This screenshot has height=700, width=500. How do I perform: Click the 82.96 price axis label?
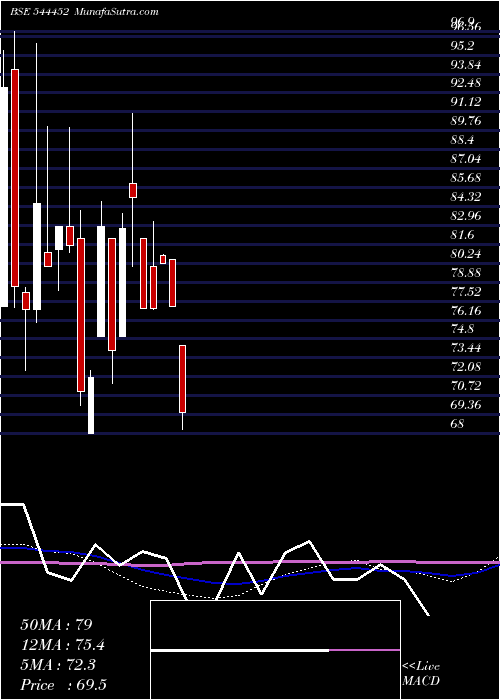(x=465, y=217)
